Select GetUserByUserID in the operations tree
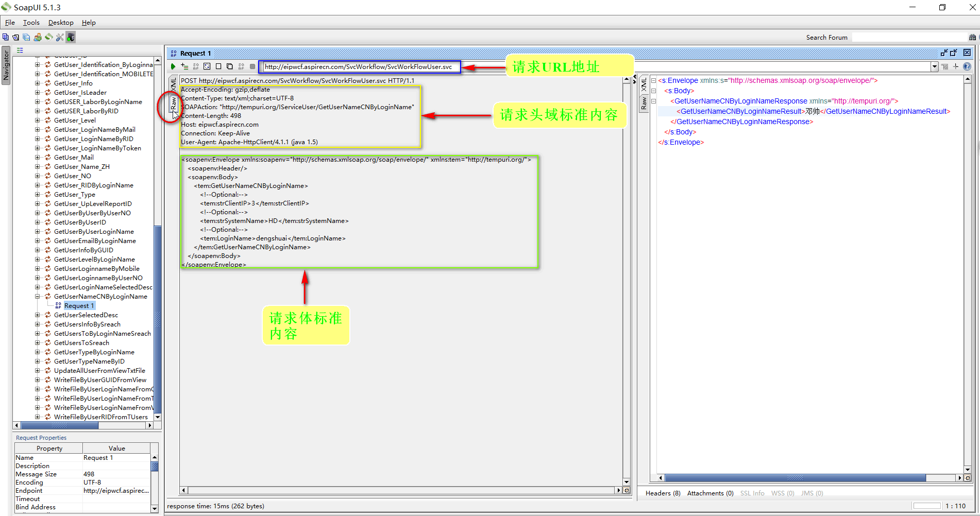The image size is (980, 516). point(80,222)
